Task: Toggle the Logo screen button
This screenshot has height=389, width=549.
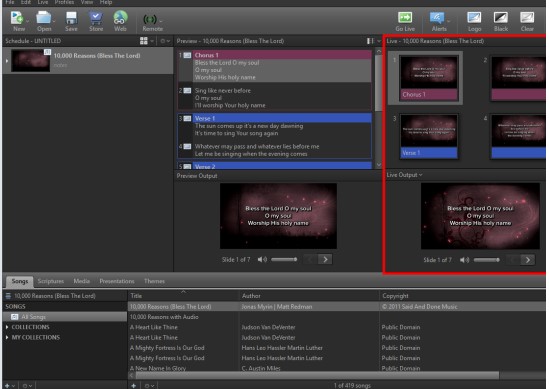Action: click(x=474, y=17)
